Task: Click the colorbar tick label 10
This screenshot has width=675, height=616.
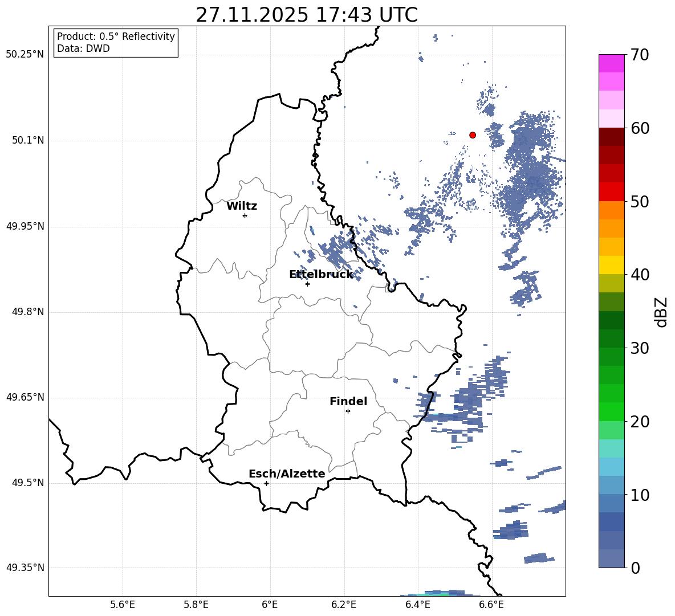Action: click(640, 495)
